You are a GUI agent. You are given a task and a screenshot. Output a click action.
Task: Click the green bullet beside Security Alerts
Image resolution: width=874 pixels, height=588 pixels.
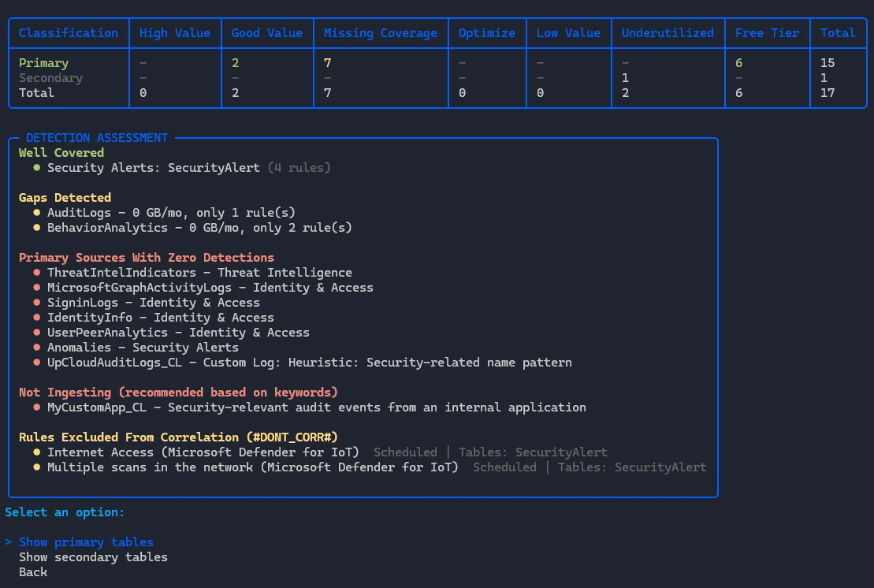pyautogui.click(x=36, y=168)
